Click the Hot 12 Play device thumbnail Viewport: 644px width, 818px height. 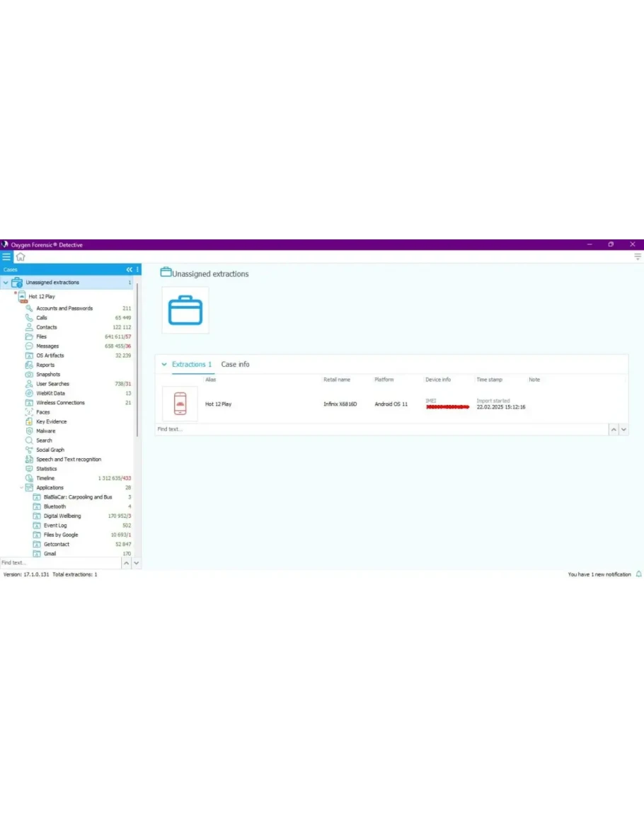(x=180, y=404)
